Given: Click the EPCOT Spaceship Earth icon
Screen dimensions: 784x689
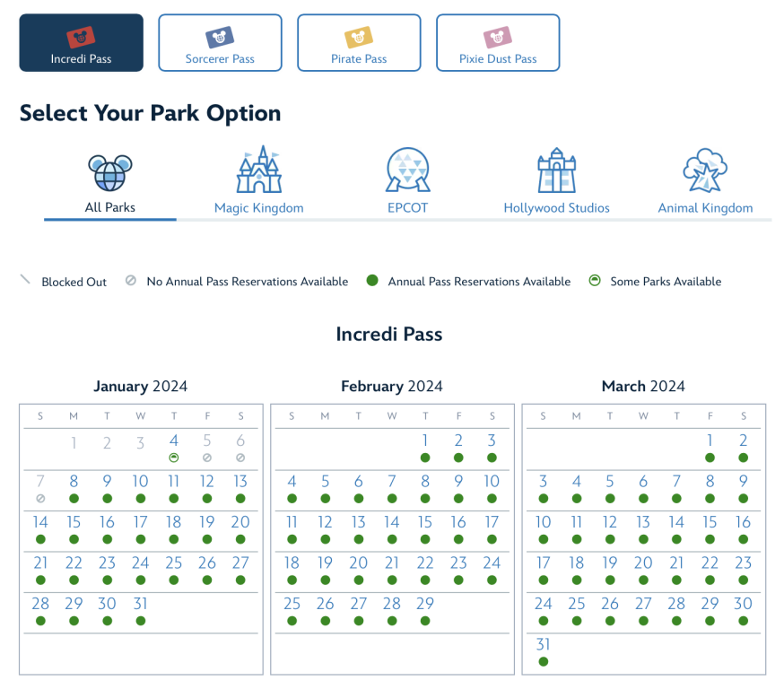Looking at the screenshot, I should tap(408, 170).
